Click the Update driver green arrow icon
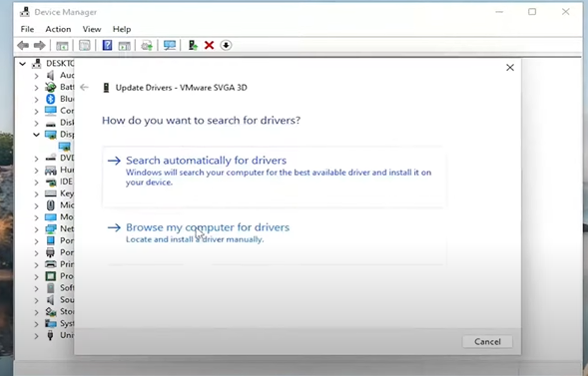The image size is (588, 376). click(x=193, y=45)
